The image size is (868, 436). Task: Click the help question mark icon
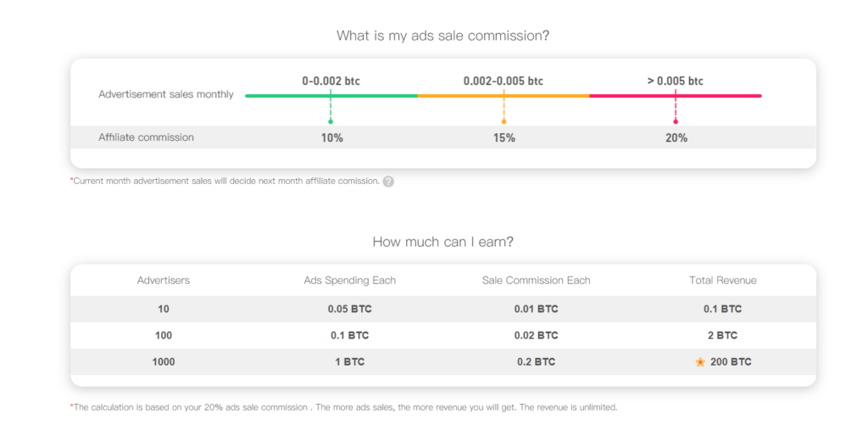388,182
